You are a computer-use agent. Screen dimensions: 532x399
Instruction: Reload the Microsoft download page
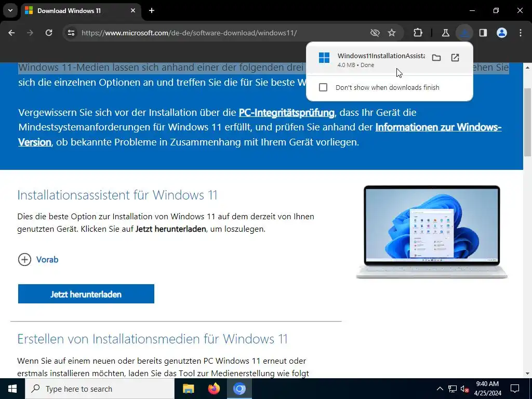(49, 33)
